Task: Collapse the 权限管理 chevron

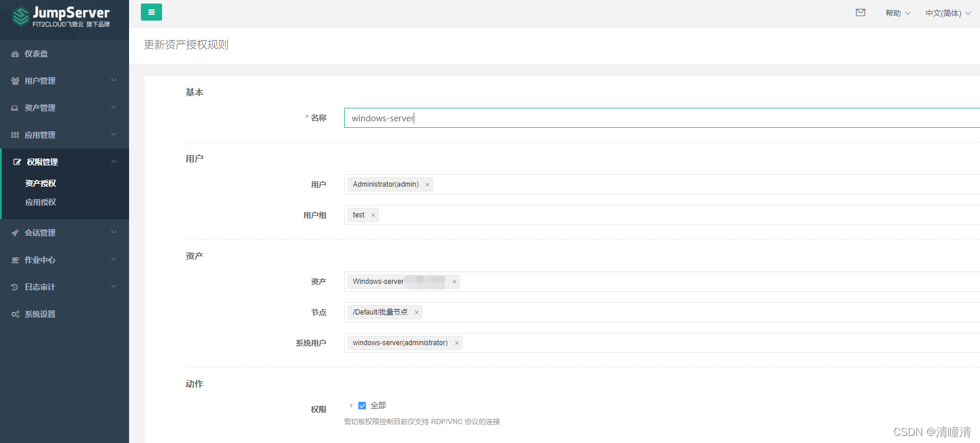Action: coord(114,162)
